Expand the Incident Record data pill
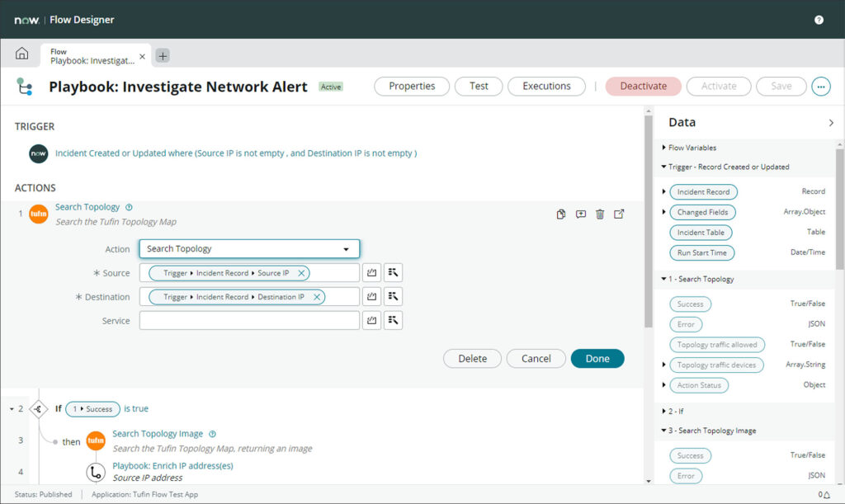The width and height of the screenshot is (845, 504). tap(664, 191)
